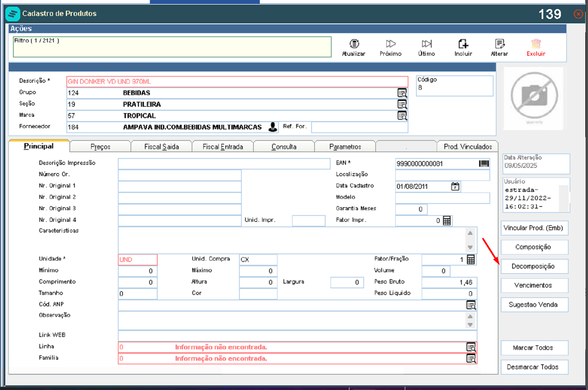Click the Composição button
This screenshot has height=390, width=588.
click(x=534, y=247)
